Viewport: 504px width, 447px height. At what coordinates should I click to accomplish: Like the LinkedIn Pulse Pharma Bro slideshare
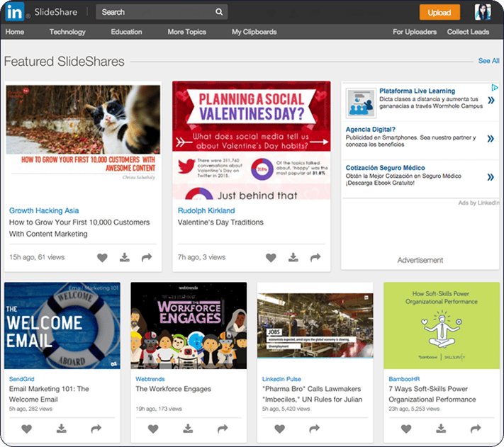click(x=279, y=429)
